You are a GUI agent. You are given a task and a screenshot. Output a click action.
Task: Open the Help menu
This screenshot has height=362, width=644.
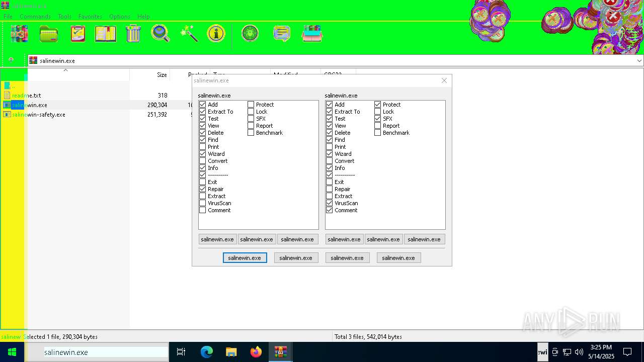143,17
